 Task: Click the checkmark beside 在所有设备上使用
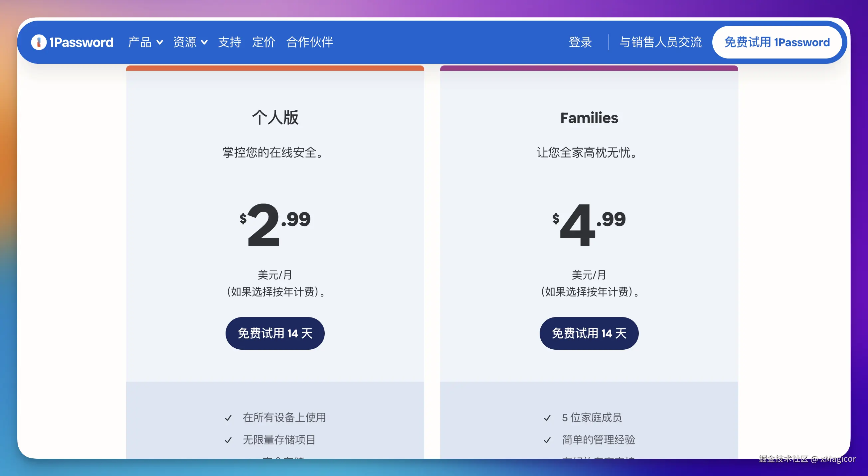229,418
